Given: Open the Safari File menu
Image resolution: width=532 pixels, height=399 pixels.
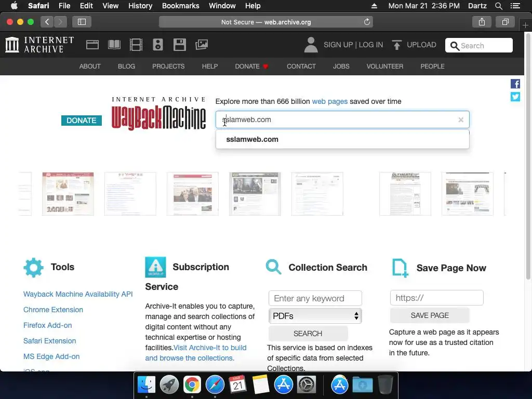Looking at the screenshot, I should coord(64,6).
